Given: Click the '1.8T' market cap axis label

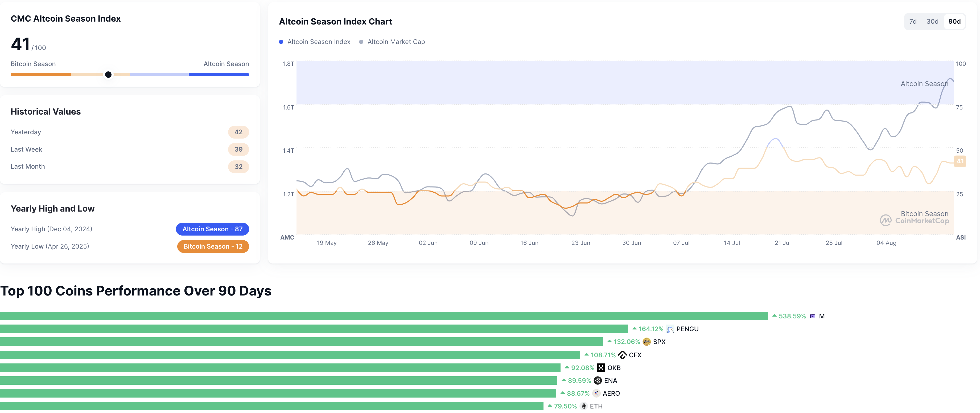Looking at the screenshot, I should (x=288, y=64).
